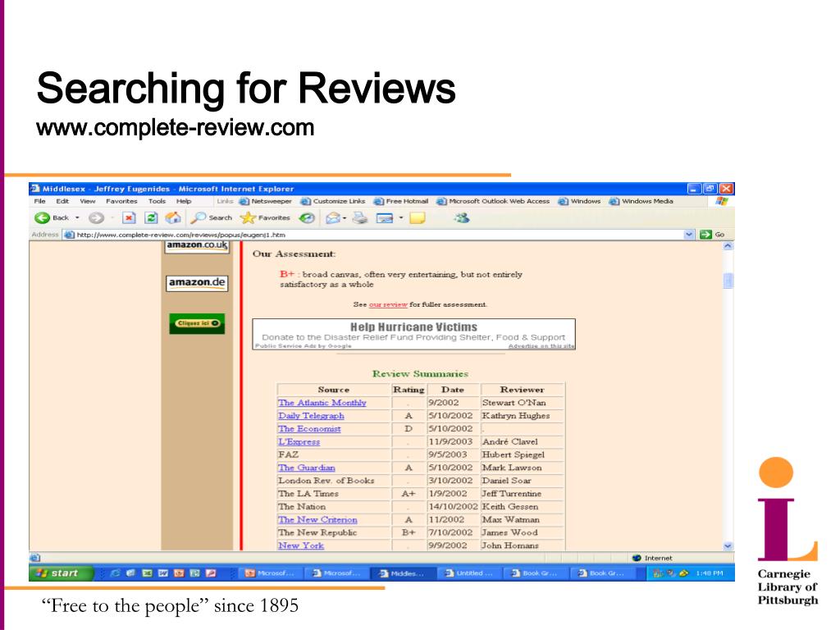Click the URL address input field

coord(379,235)
